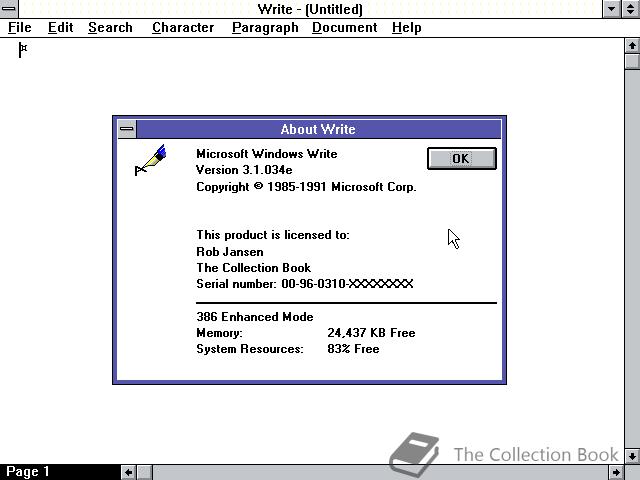The height and width of the screenshot is (480, 640).
Task: Click the 'Memory:' label
Action: (219, 333)
